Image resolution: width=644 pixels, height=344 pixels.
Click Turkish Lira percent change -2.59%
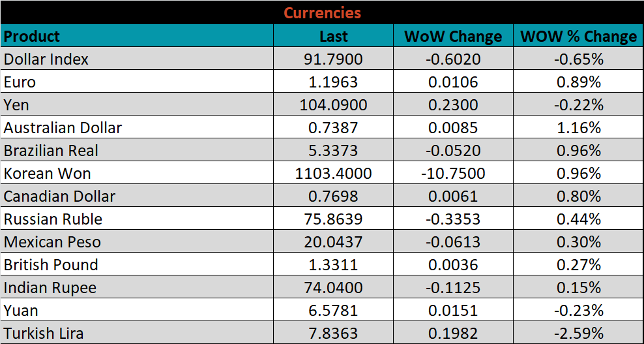(x=578, y=334)
